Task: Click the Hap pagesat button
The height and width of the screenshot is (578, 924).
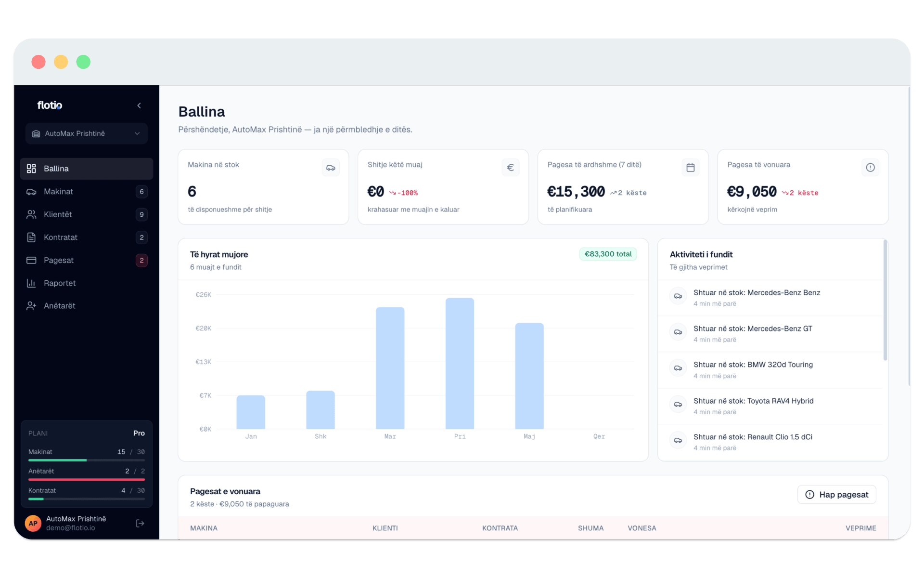Action: click(836, 495)
